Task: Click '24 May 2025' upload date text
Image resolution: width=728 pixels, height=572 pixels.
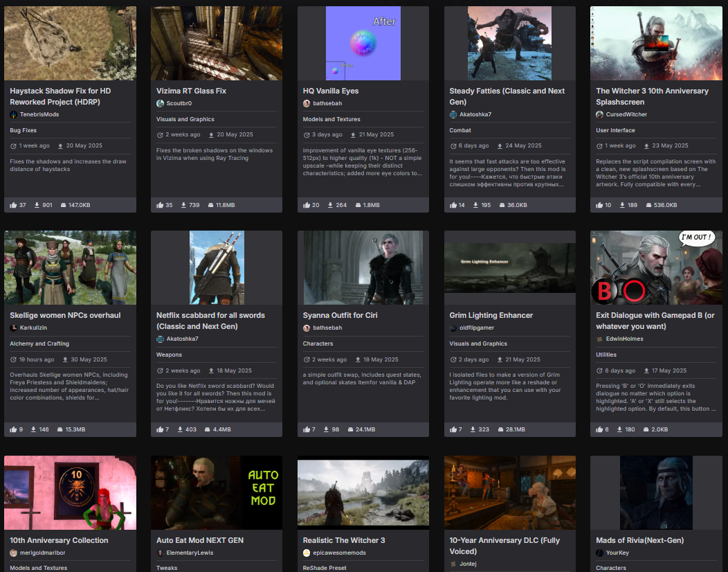Action: click(x=523, y=145)
